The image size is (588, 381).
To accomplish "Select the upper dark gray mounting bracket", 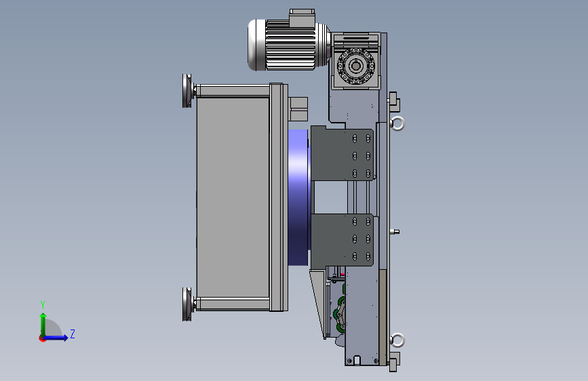I will coord(342,153).
